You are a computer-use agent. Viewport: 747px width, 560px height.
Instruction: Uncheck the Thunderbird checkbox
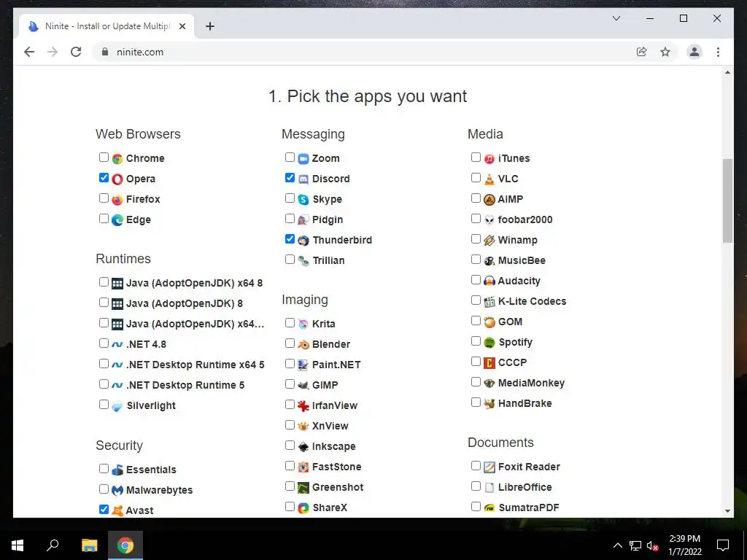(290, 239)
